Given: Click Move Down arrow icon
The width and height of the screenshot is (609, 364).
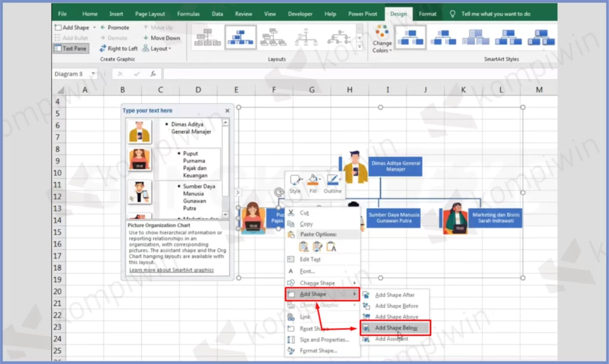Looking at the screenshot, I should [146, 38].
